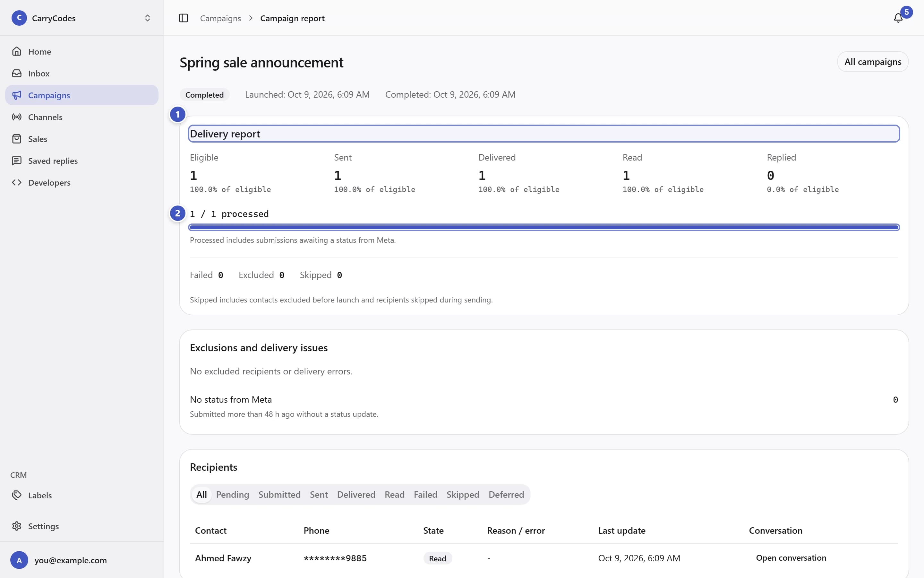
Task: Click the Saved replies message icon
Action: (16, 160)
